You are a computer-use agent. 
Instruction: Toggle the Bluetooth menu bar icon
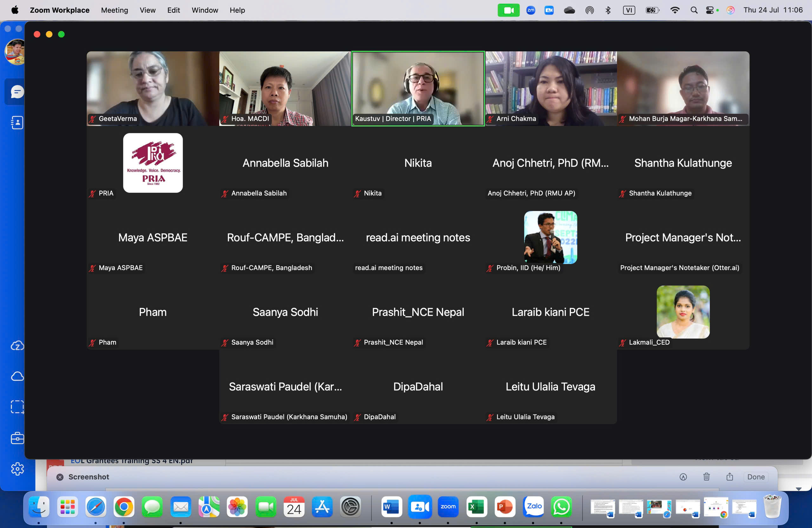[x=608, y=10]
